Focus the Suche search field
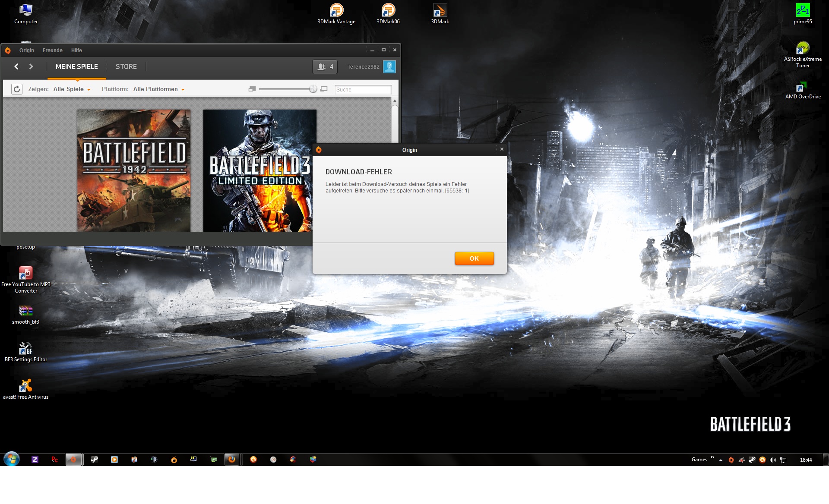829x504 pixels. point(363,90)
